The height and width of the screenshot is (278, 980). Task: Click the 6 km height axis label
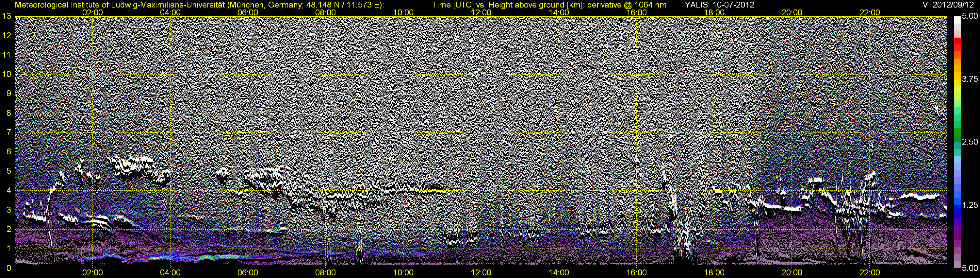pos(9,152)
